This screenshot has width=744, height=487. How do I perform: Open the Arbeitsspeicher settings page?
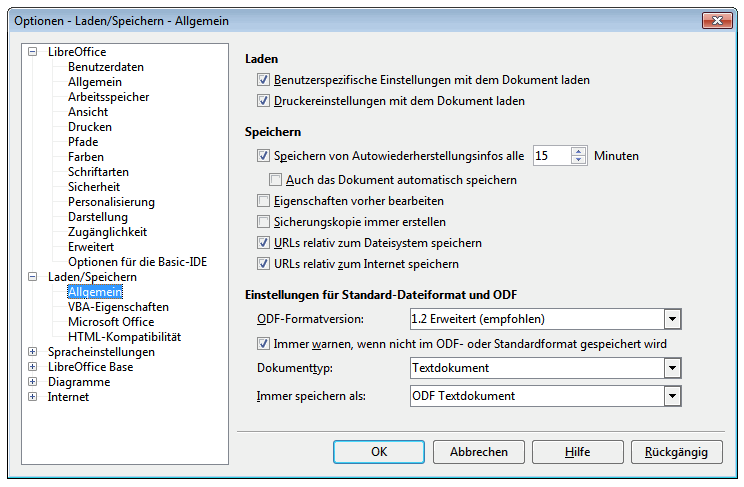(x=109, y=97)
